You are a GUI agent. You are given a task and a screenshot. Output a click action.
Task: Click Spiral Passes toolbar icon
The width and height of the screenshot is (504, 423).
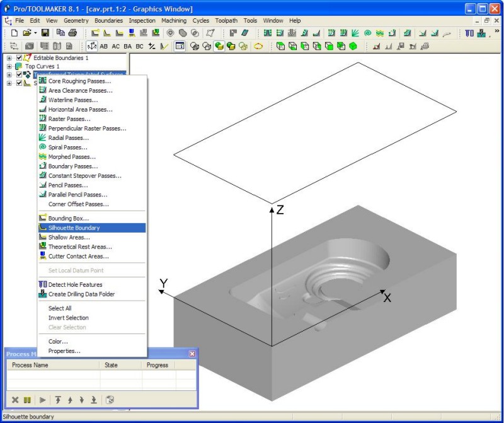368,33
